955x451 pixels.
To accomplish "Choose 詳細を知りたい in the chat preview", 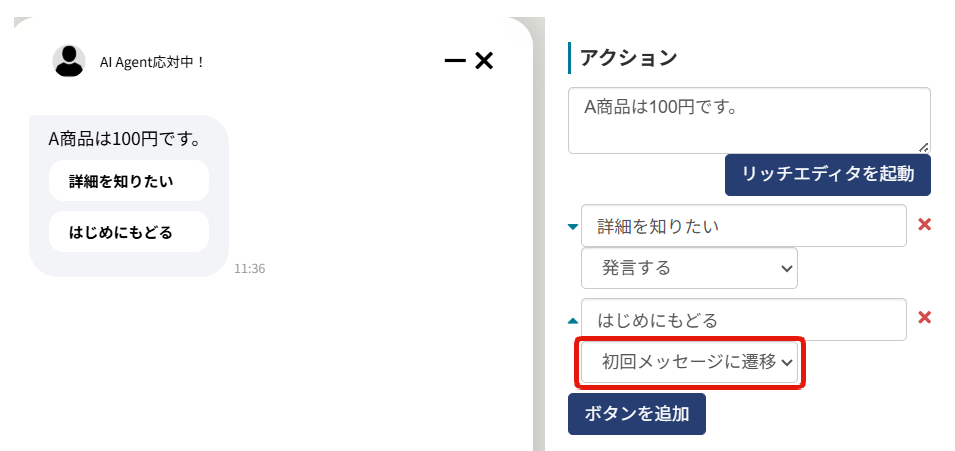I will click(129, 181).
